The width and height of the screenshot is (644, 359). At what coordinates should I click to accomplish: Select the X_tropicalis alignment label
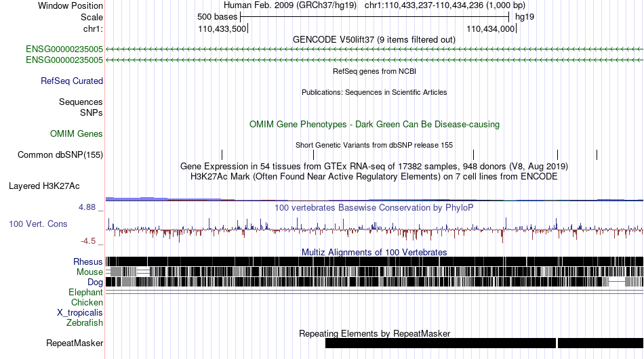point(80,313)
